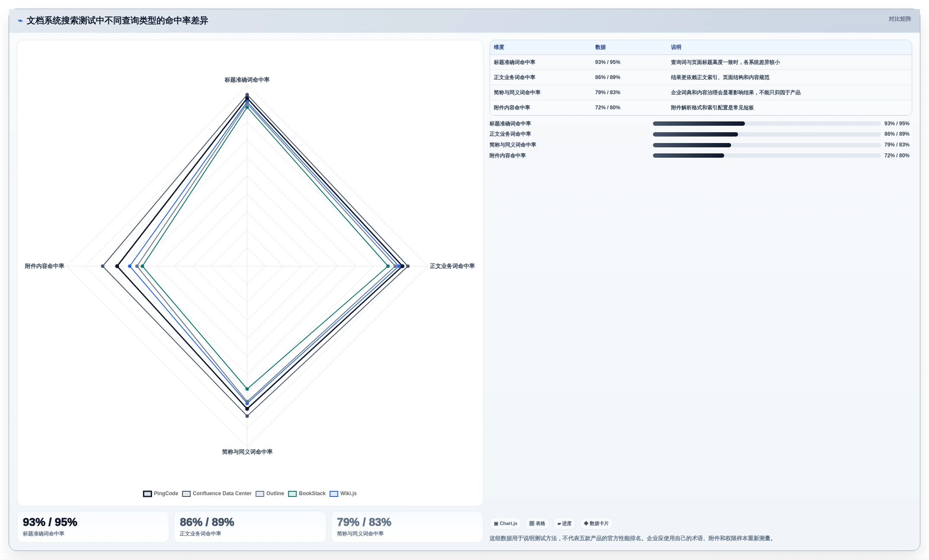Click the 数据卡片 tag chip

tap(596, 523)
